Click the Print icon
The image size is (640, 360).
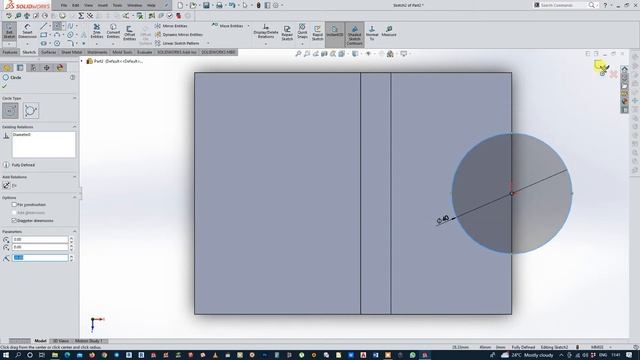(219, 5)
